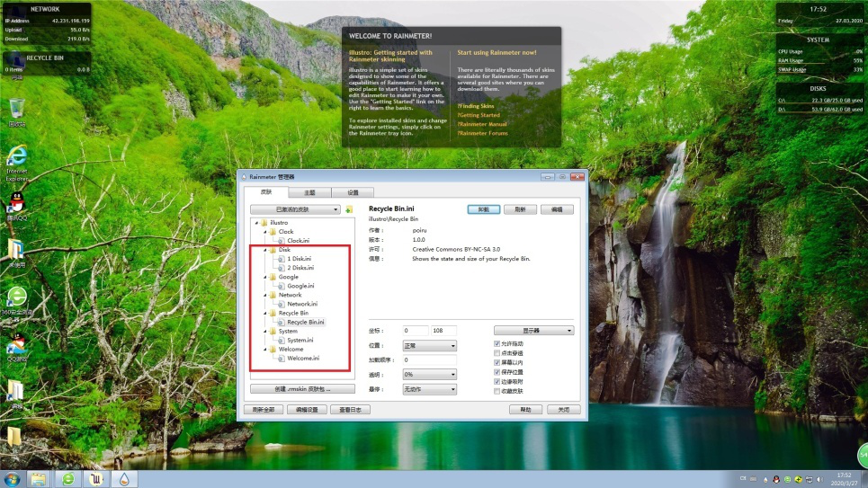Collapse the System folder tree arrow
The height and width of the screenshot is (488, 868).
[265, 332]
